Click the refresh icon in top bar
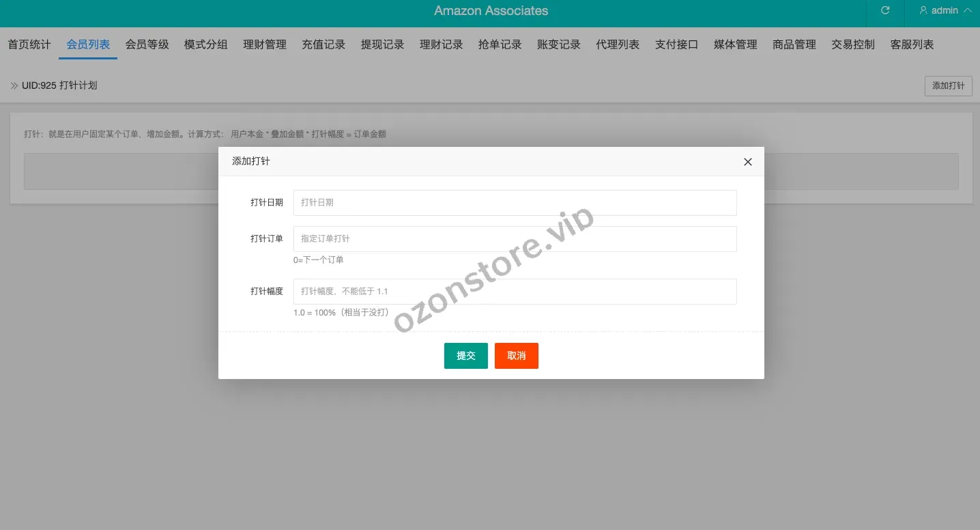980x530 pixels. tap(885, 11)
